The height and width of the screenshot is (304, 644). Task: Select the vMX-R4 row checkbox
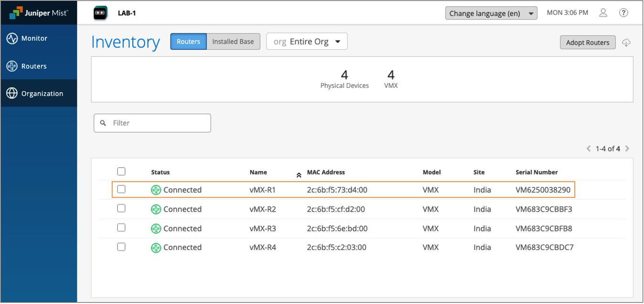pos(121,247)
